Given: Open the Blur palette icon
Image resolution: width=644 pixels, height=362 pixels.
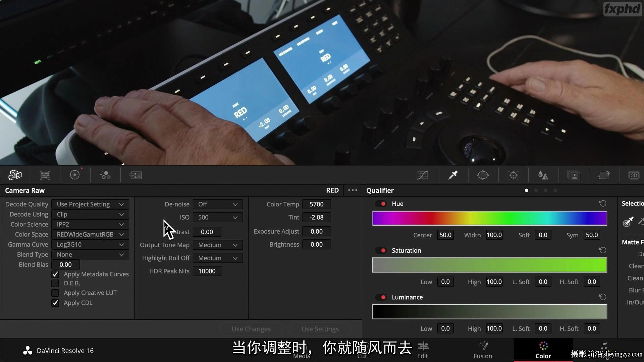Looking at the screenshot, I should [x=543, y=175].
